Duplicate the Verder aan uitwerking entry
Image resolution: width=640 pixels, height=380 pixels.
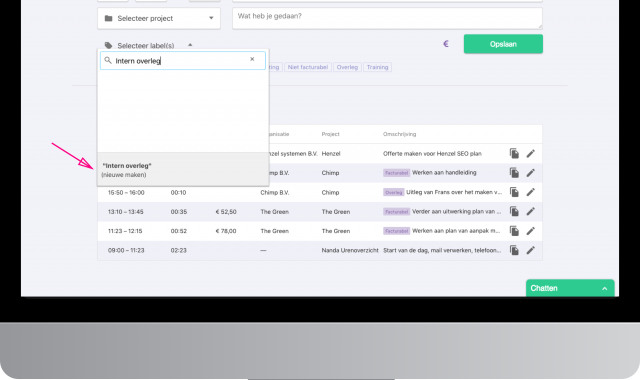[x=514, y=211]
